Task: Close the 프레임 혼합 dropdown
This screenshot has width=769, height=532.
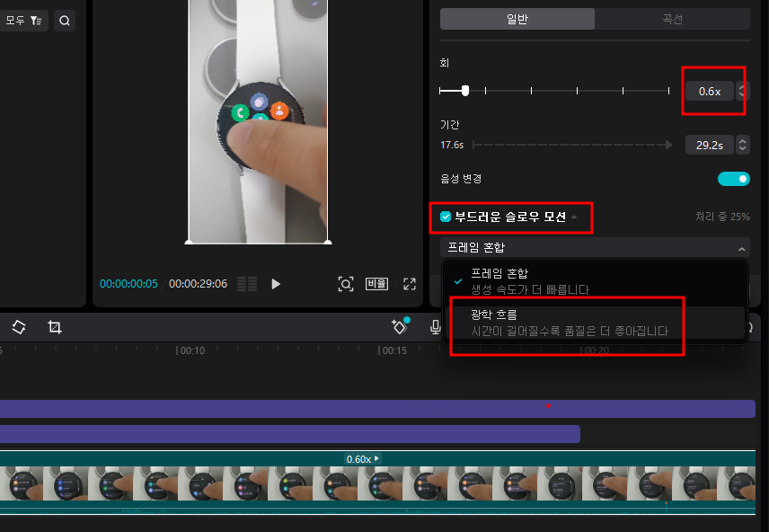Action: 595,248
